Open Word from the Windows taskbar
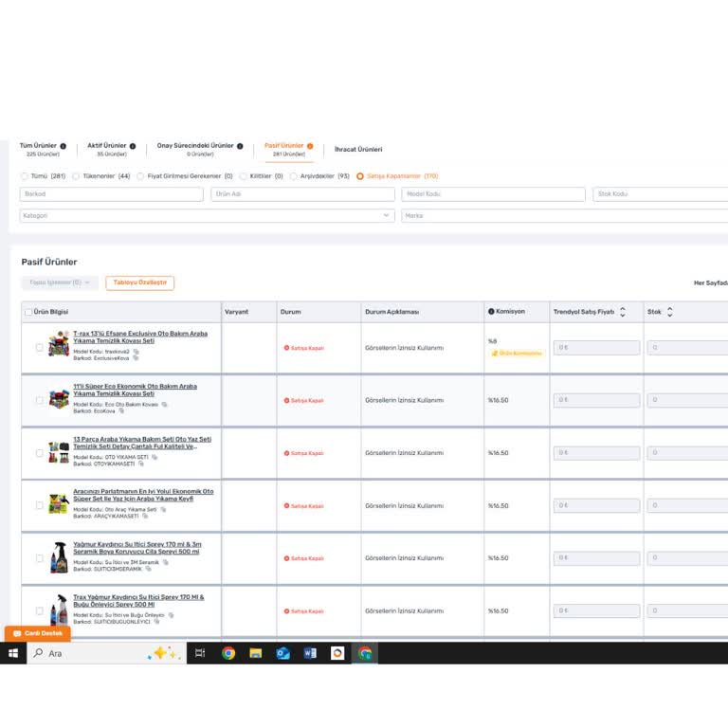 [310, 653]
